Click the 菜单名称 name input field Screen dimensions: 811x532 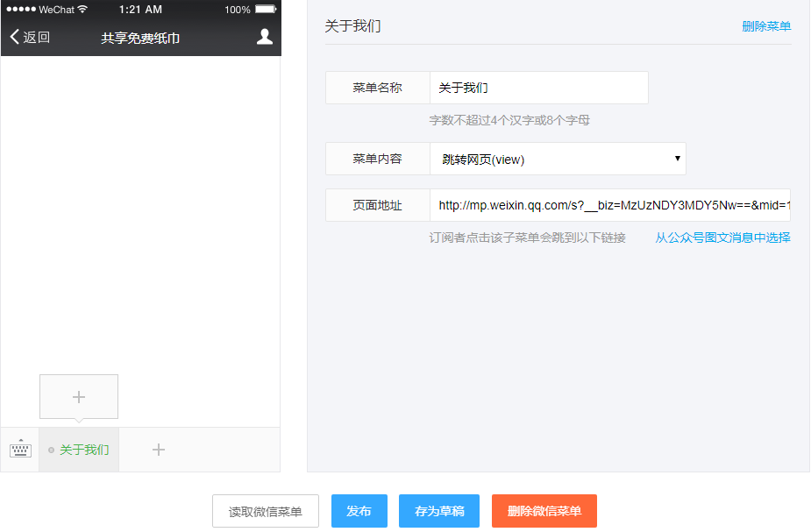point(538,88)
